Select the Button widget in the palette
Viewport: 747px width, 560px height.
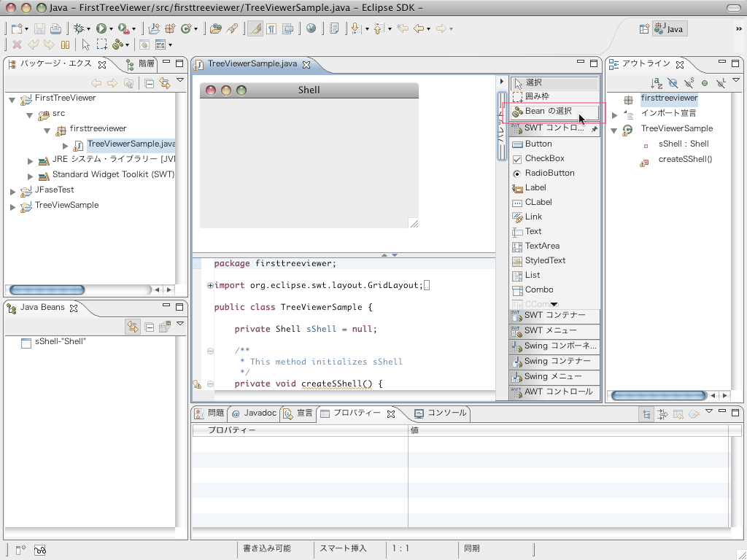tap(554, 144)
